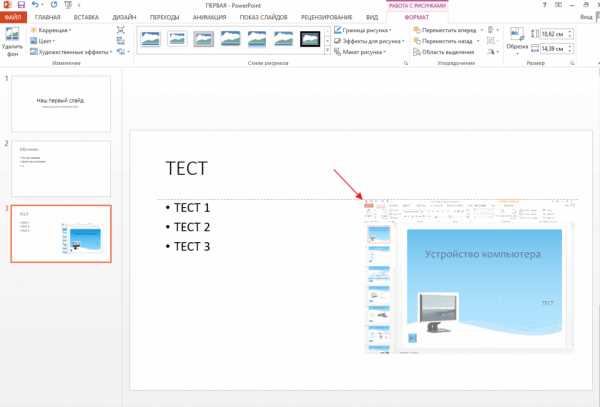
Task: Switch to the Показ слайдов tab
Action: tap(264, 17)
